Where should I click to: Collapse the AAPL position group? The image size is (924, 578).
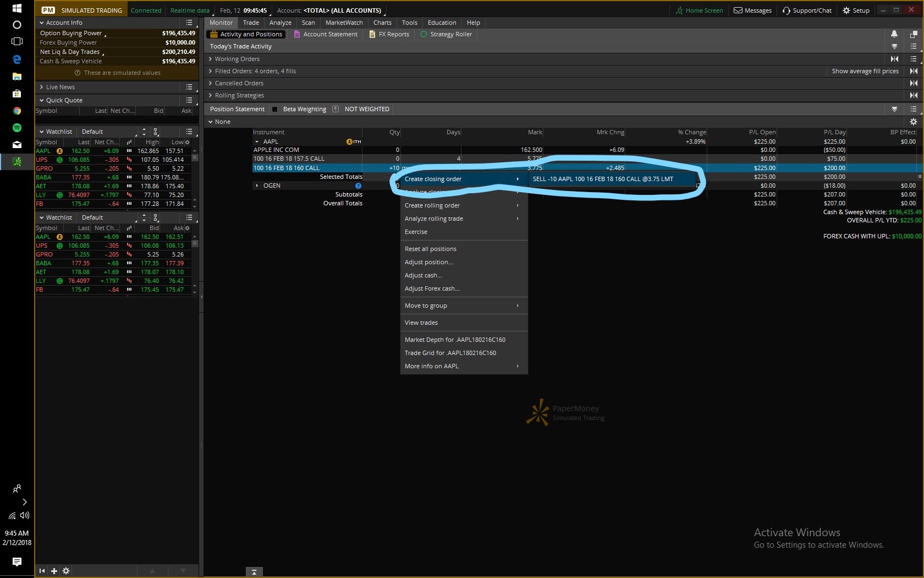(x=257, y=141)
